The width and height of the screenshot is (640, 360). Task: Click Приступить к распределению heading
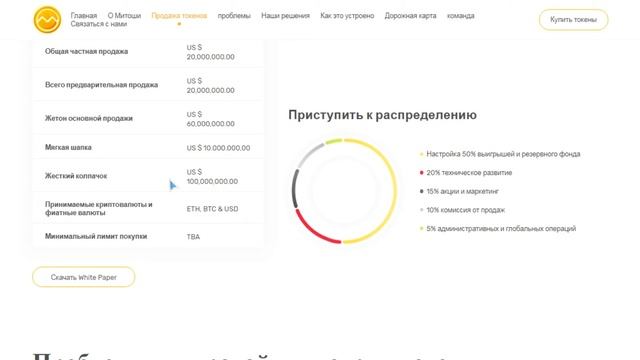coord(382,115)
